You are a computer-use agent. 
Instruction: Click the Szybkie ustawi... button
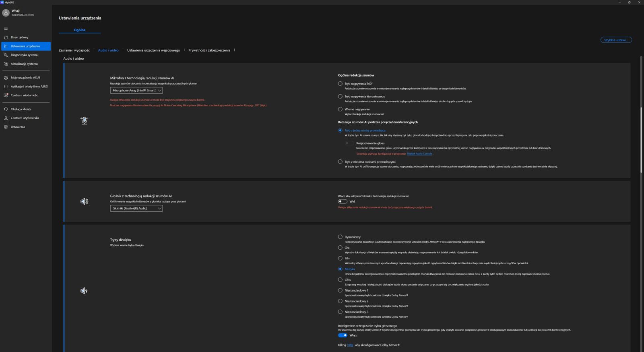(x=616, y=40)
